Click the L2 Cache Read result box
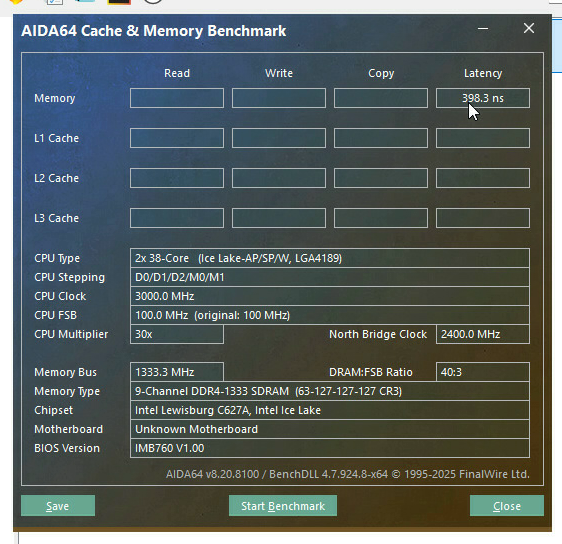The height and width of the screenshot is (544, 562). pos(177,178)
